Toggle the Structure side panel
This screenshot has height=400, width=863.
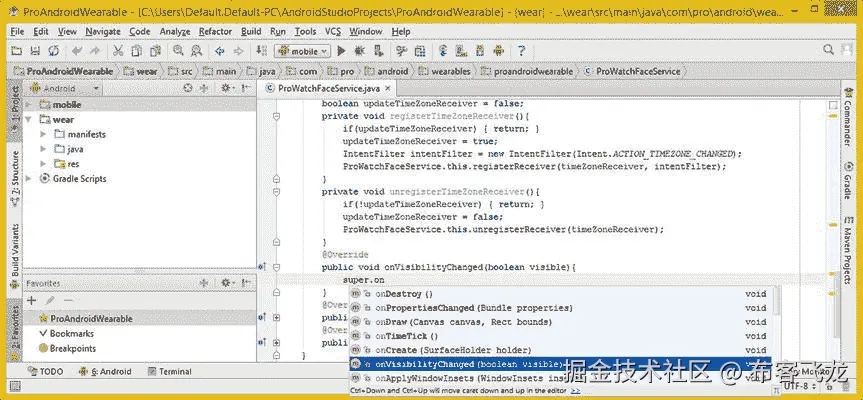click(x=15, y=179)
